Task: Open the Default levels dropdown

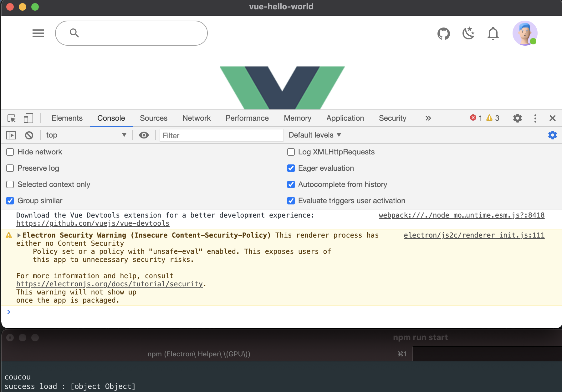Action: 314,135
